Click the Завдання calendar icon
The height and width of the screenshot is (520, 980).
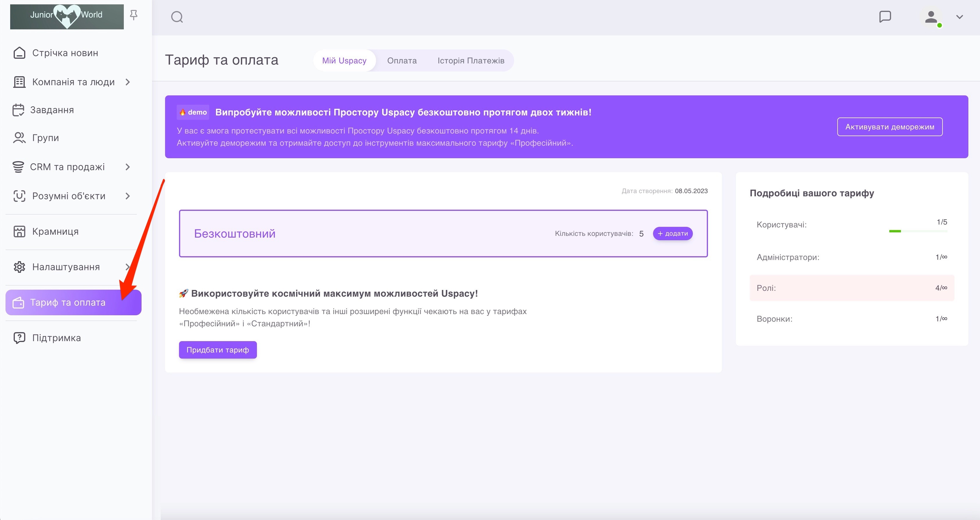coord(18,110)
